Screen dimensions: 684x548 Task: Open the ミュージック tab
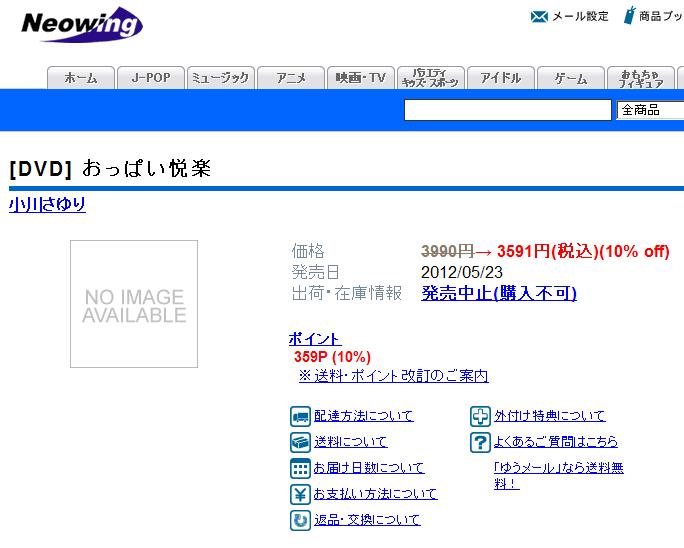point(221,78)
